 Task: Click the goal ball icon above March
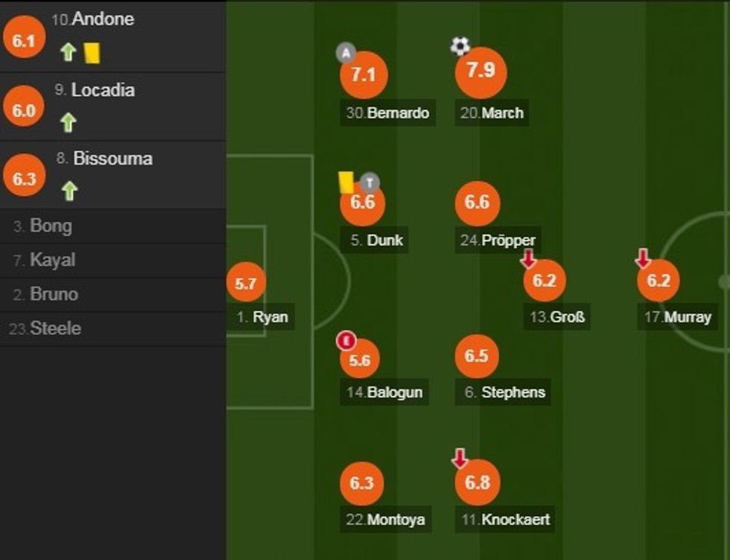tap(460, 47)
